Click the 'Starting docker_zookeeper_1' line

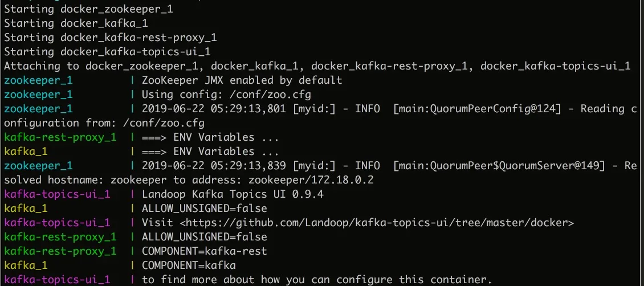88,10
